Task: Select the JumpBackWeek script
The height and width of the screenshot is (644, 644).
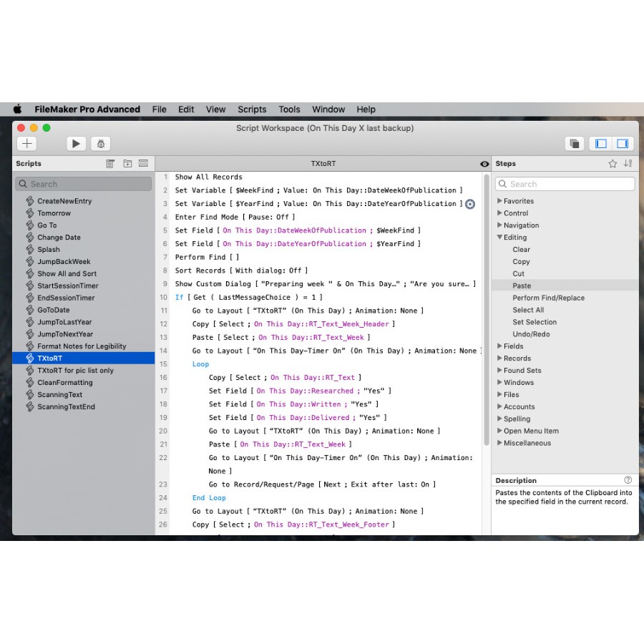Action: point(64,262)
